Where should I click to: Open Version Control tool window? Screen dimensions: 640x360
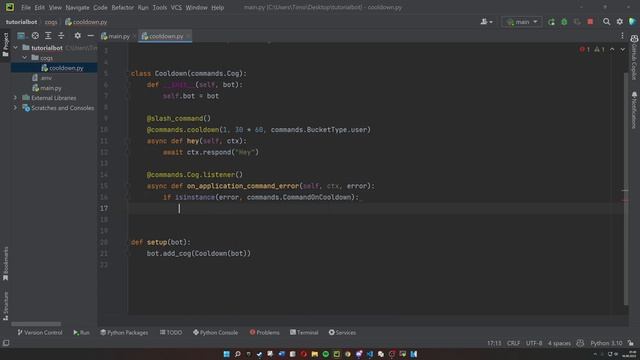[40, 333]
